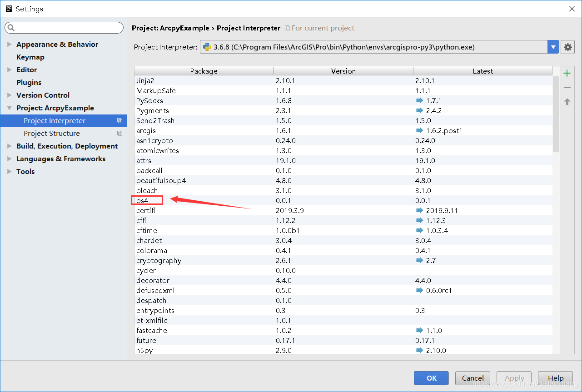Screen dimensions: 582x392
Task: Expand the Version Control section
Action: tap(10, 95)
